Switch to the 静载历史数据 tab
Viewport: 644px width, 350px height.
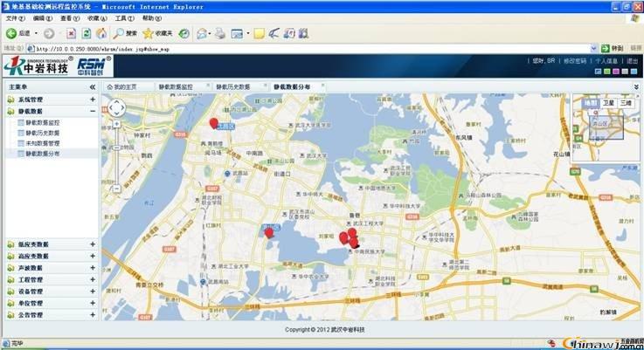239,87
